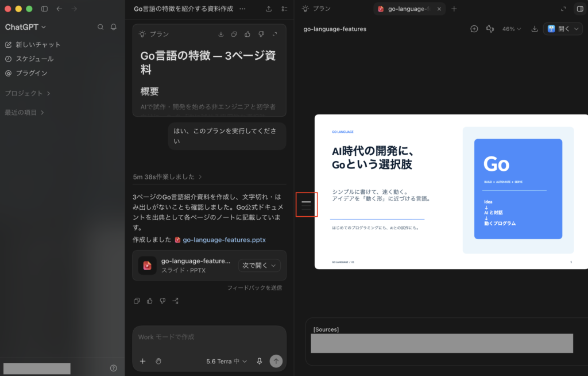Screen dimensions: 588x376
Task: Expand the plan card to full view
Action: [275, 34]
